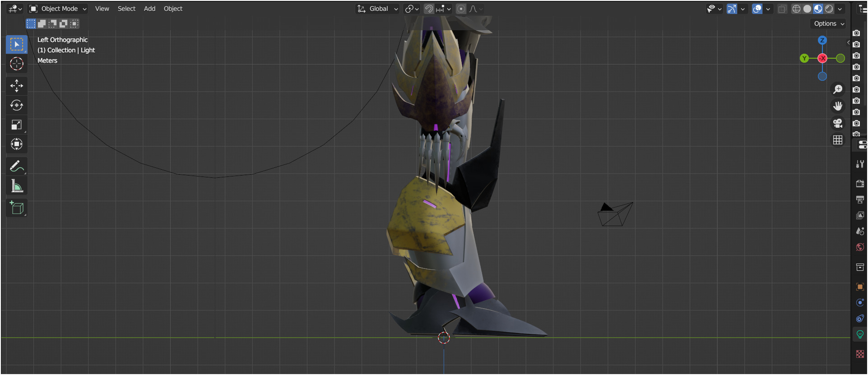Screen dimensions: 868x375
Task: Open the Object Mode dropdown
Action: [x=58, y=9]
